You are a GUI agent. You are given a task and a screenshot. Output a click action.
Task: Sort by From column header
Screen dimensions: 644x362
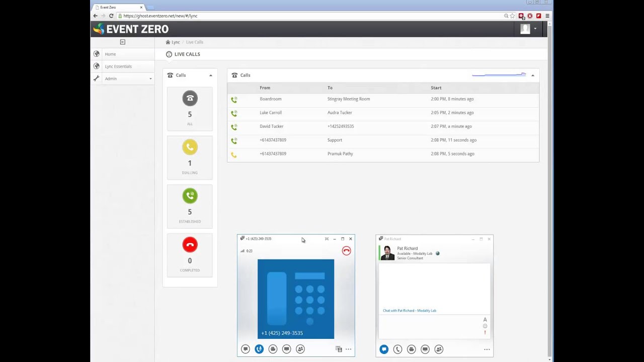(x=265, y=88)
